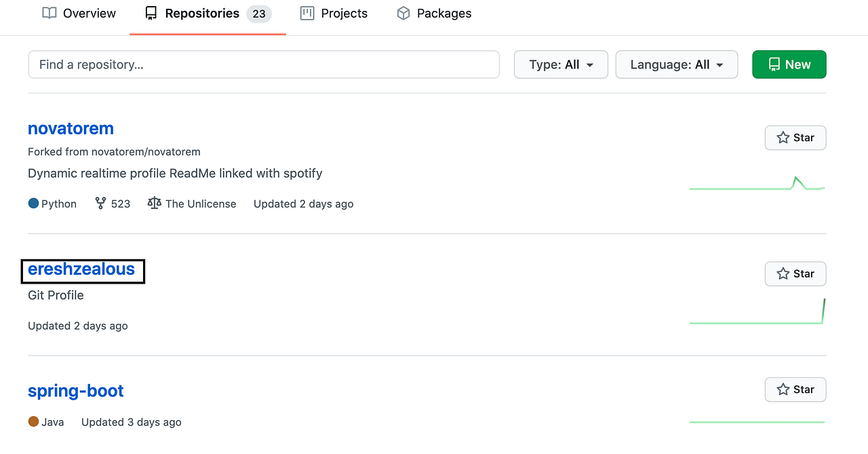Click the green New repository button

tap(789, 64)
